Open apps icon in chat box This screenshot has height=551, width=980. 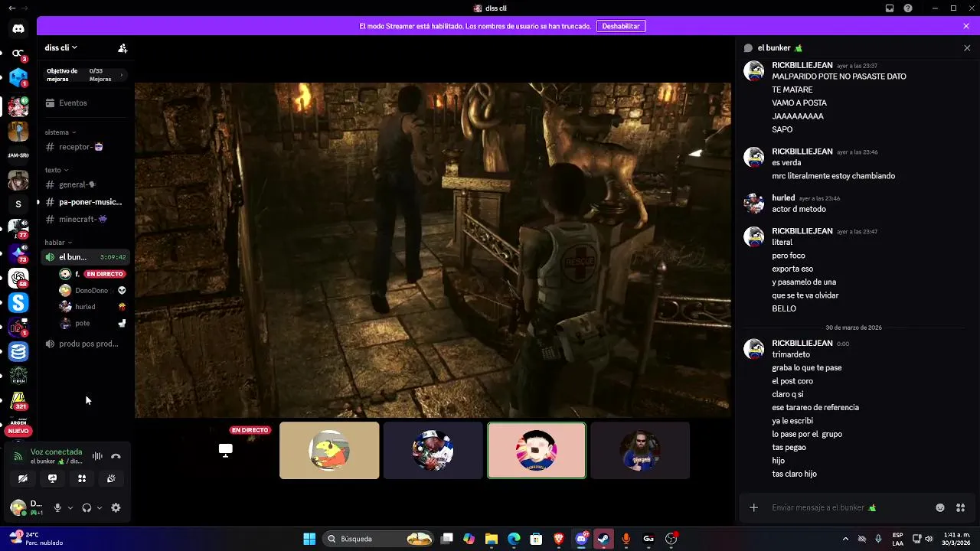961,507
